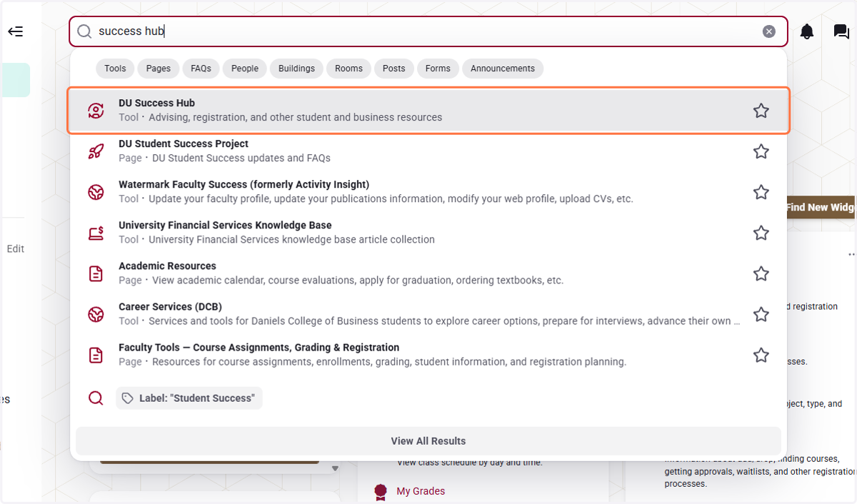This screenshot has width=857, height=504.
Task: Click Edit in the left sidebar
Action: tap(16, 249)
